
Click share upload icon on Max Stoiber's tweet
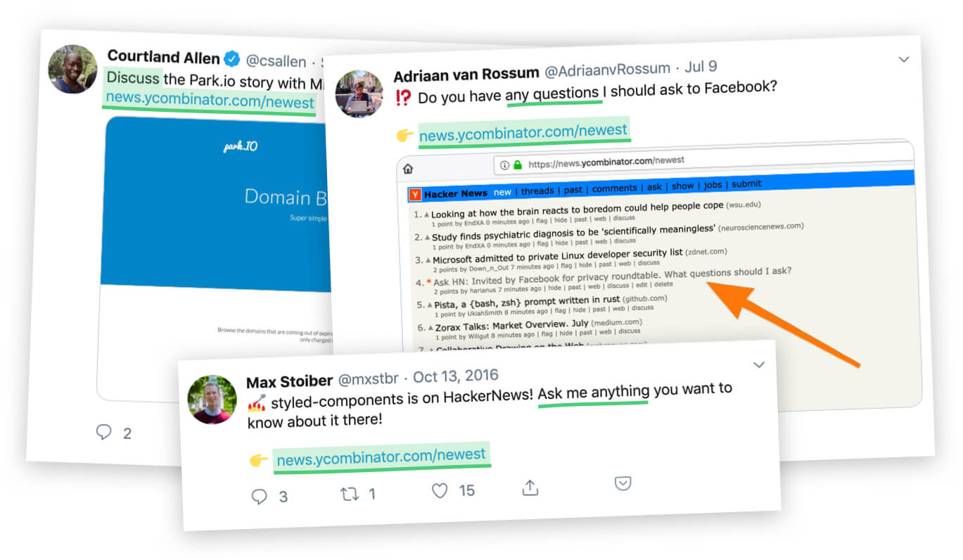click(x=530, y=487)
